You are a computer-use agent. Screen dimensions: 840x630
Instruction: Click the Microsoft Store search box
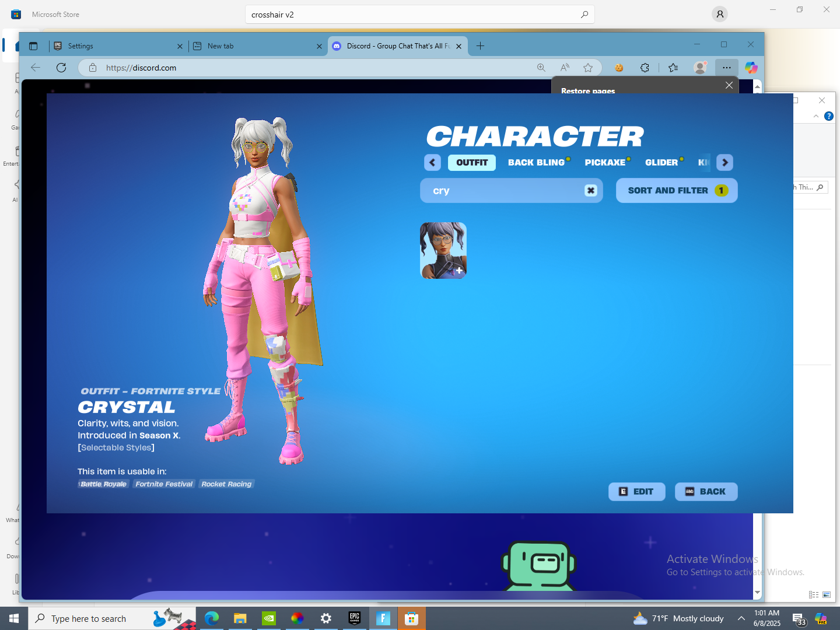click(x=420, y=15)
